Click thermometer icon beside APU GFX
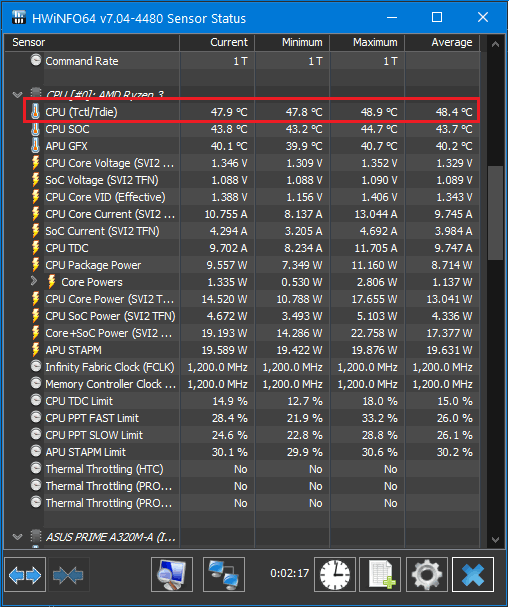This screenshot has height=607, width=509. (35, 146)
